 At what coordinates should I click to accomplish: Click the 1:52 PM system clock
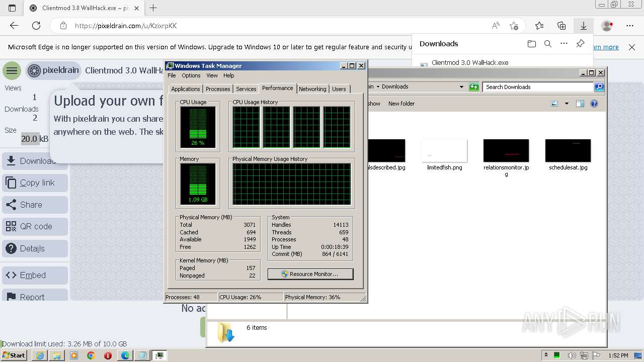(x=618, y=355)
